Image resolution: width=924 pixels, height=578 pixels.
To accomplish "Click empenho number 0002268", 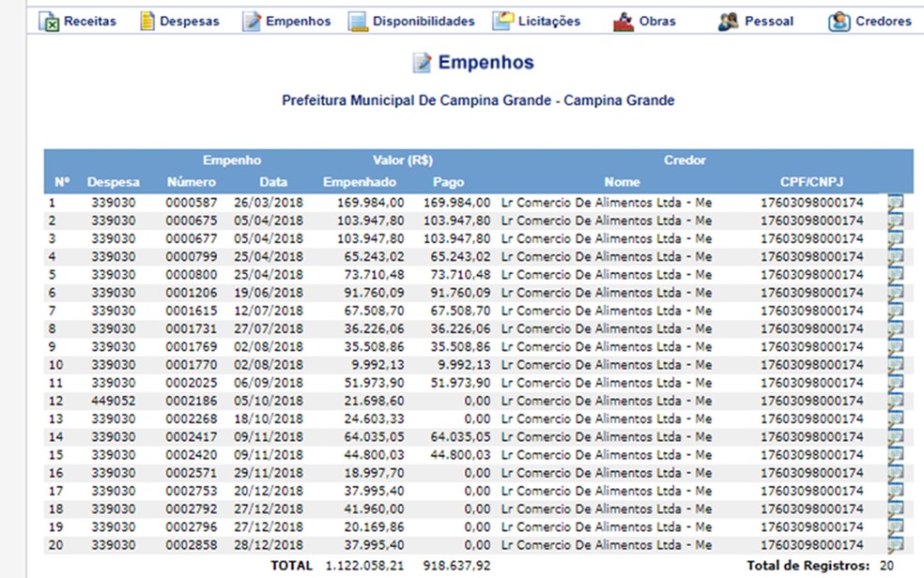I will [191, 419].
